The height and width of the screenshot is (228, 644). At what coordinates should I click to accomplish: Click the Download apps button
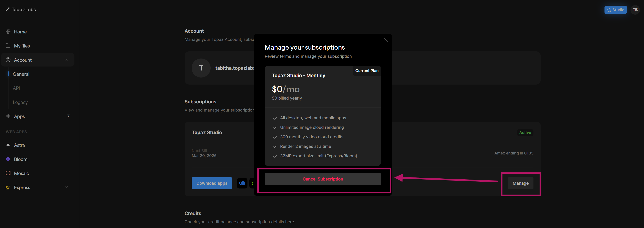(212, 183)
